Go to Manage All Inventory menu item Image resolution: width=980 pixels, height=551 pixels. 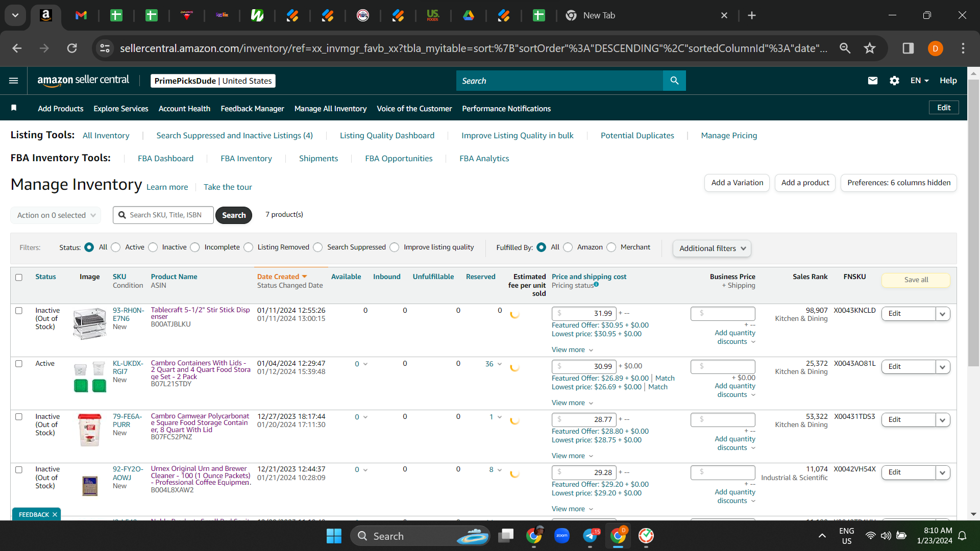330,109
